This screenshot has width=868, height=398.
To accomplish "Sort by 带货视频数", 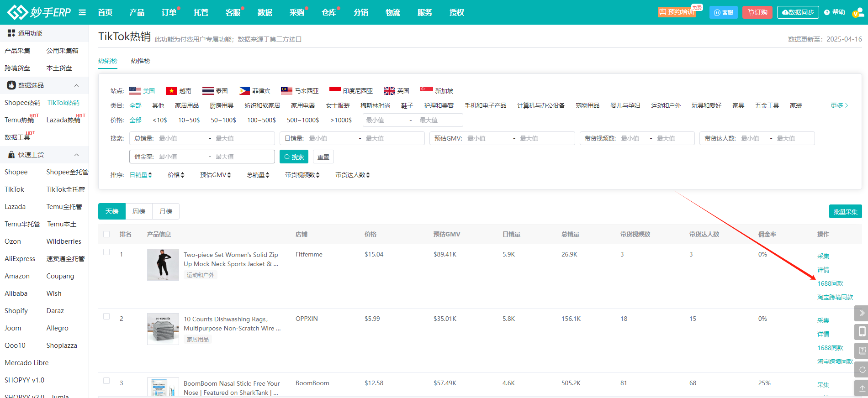I will click(302, 175).
